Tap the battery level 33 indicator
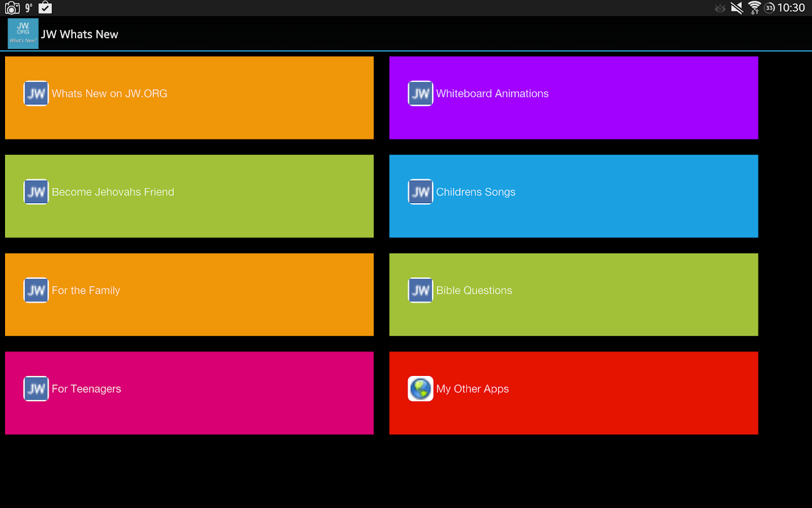Viewport: 812px width, 508px height. click(x=770, y=8)
